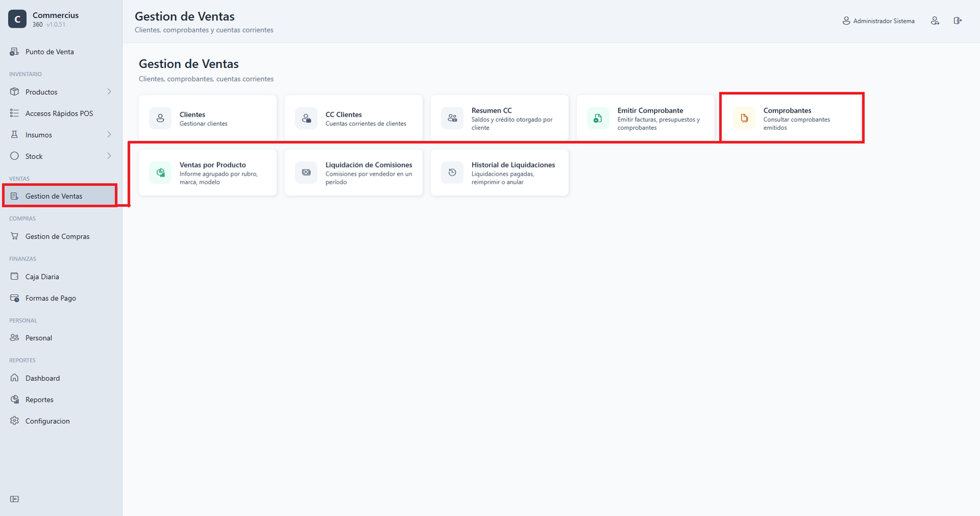Click the Caja Diaria icon
This screenshot has width=980, height=516.
point(15,277)
